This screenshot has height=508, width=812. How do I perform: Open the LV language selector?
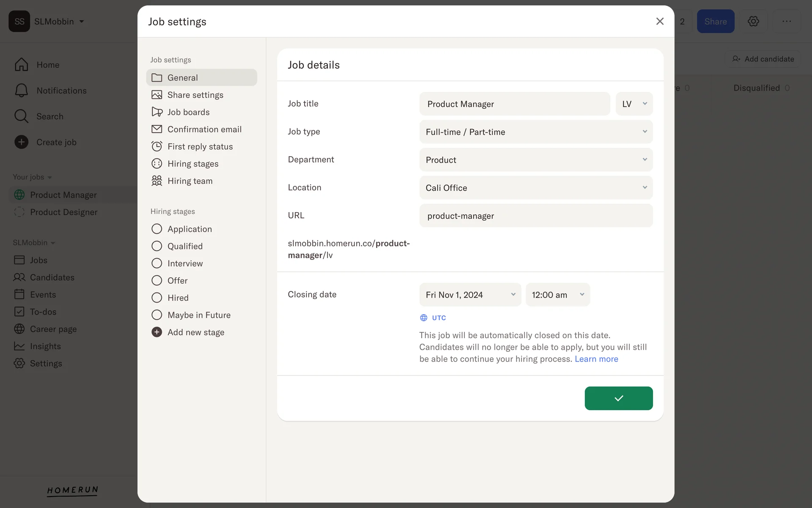[x=634, y=104]
